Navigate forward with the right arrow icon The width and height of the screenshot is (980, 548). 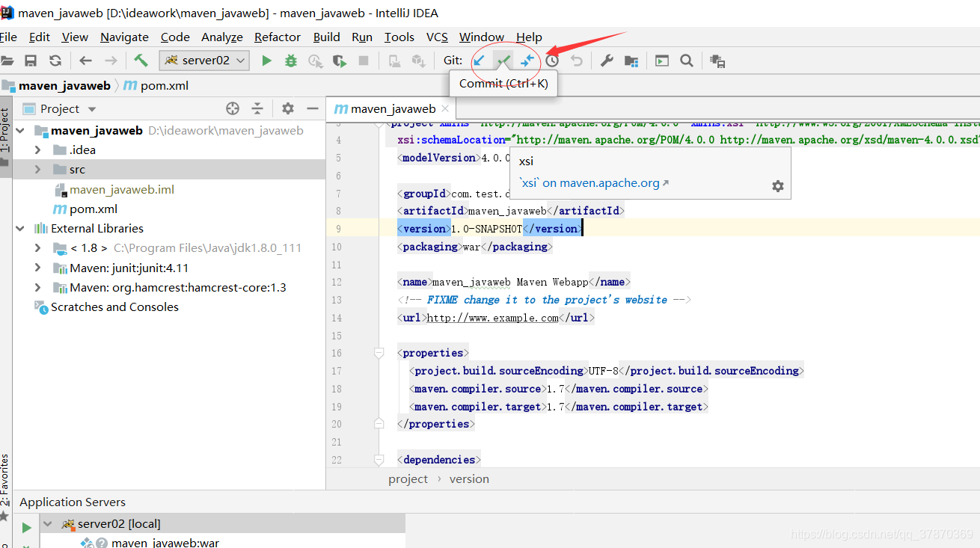tap(111, 61)
